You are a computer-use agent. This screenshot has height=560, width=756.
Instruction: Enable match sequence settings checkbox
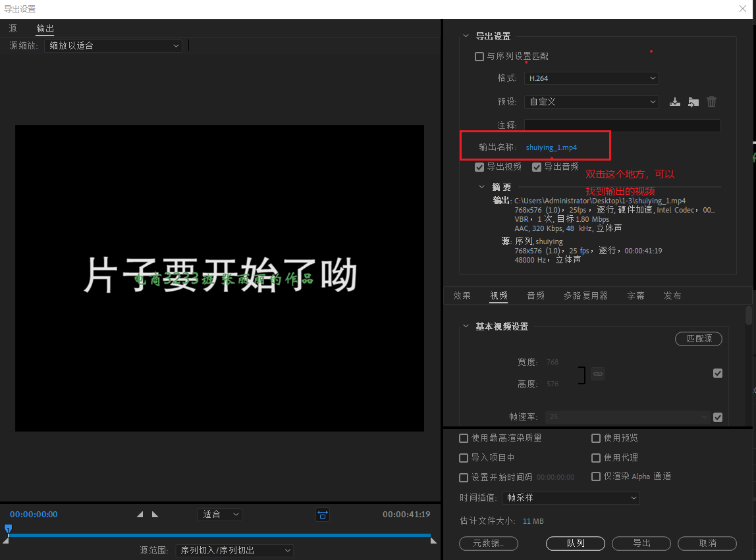click(479, 57)
